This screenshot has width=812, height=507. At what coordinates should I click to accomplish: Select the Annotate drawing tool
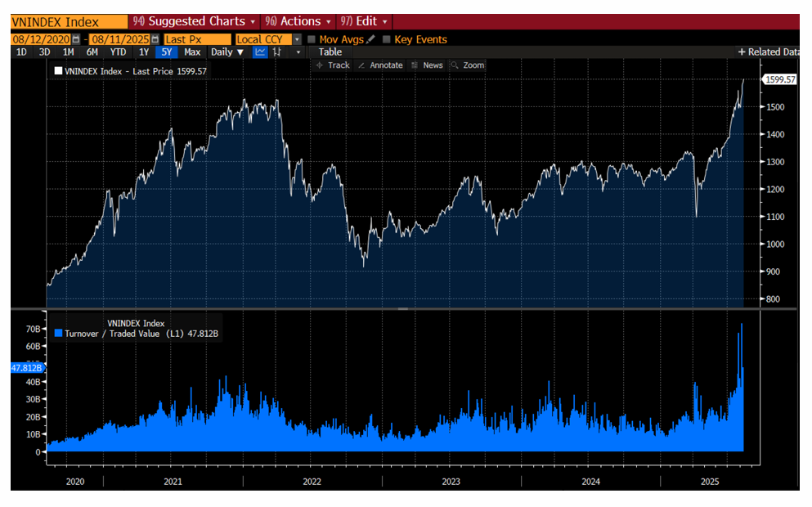[x=380, y=65]
